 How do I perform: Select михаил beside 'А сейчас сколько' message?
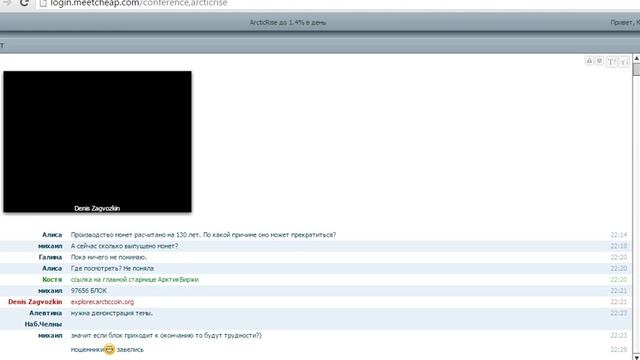pyautogui.click(x=50, y=246)
